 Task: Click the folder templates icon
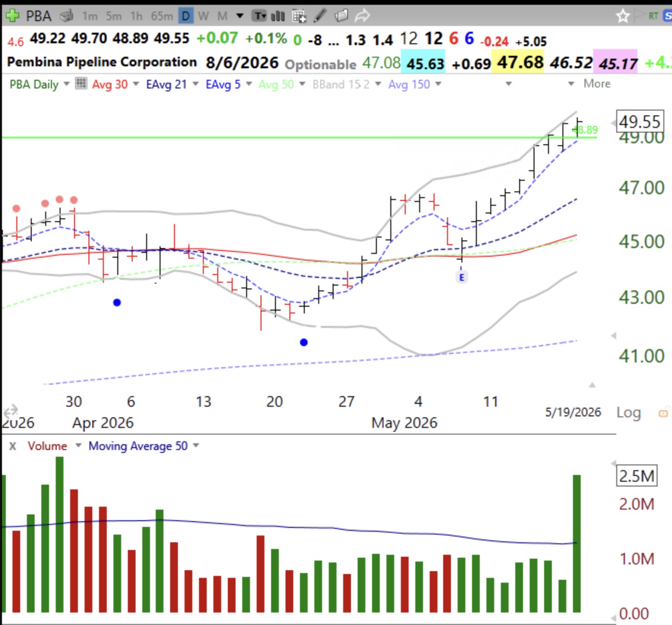coord(341,16)
